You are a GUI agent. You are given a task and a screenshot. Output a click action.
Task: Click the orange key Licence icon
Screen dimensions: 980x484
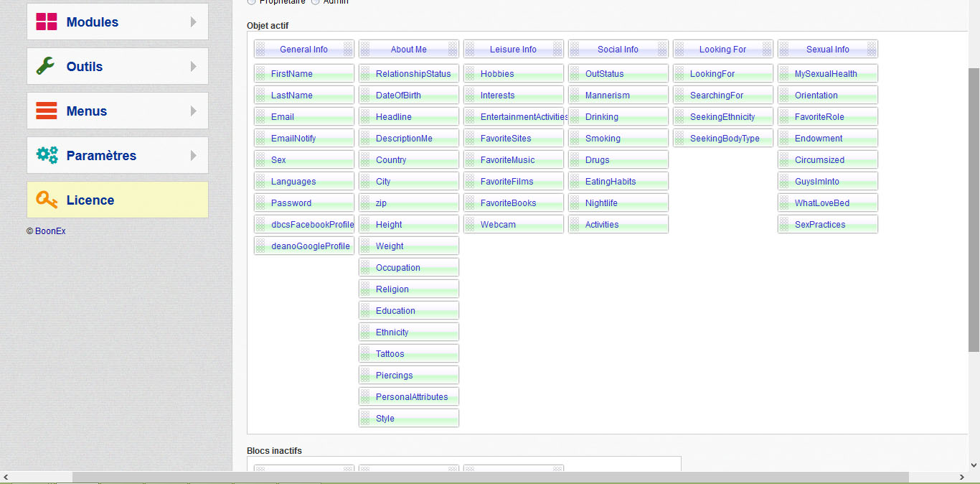click(x=47, y=200)
